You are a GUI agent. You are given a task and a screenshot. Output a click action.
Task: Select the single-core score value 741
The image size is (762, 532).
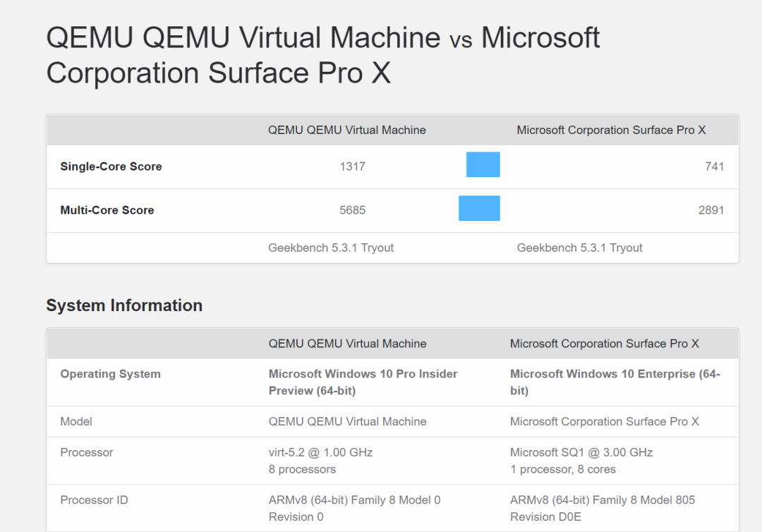click(714, 167)
